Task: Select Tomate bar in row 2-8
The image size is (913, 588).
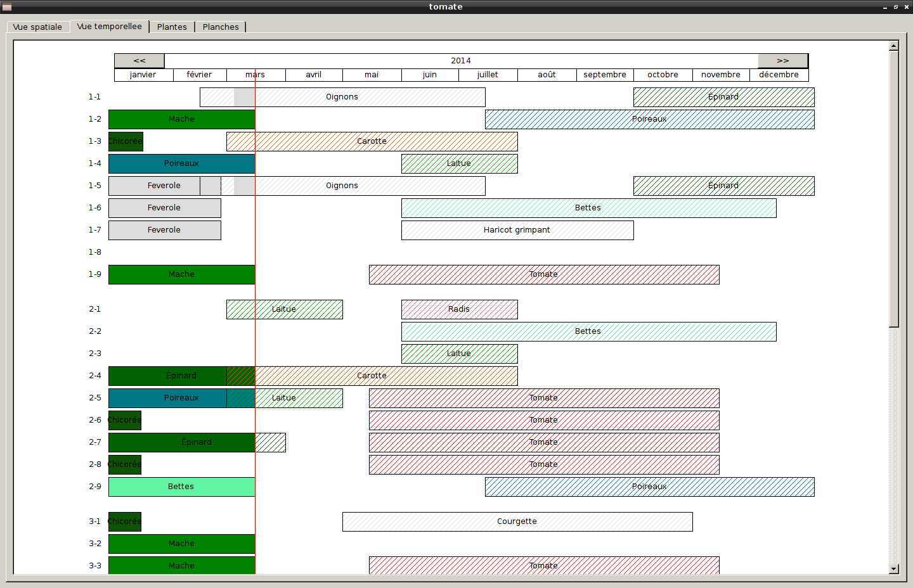Action: tap(544, 464)
